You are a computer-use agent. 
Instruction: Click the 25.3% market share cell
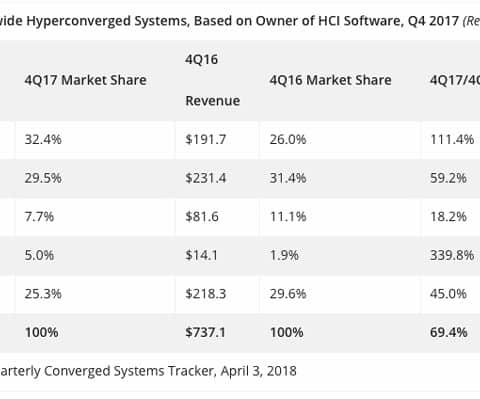[43, 294]
